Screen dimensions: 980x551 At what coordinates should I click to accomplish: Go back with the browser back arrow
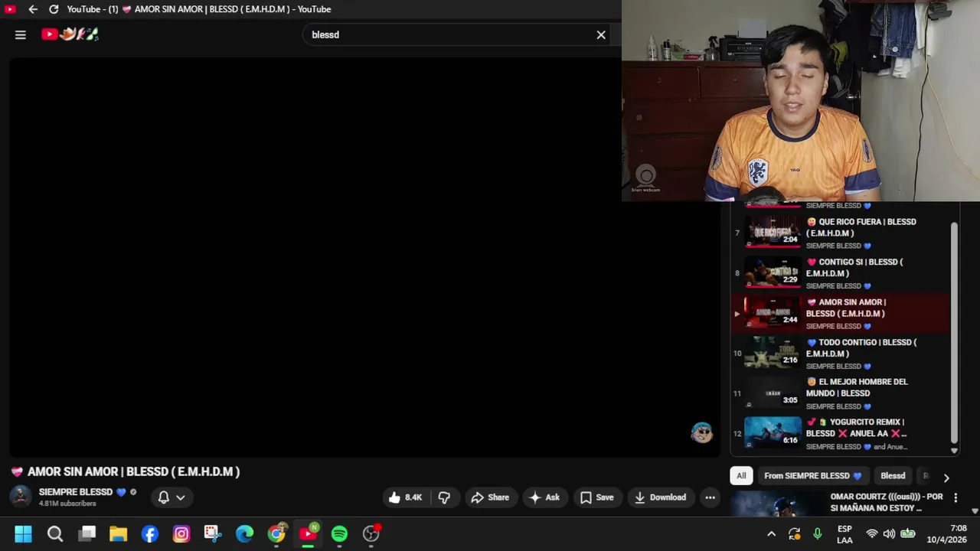(x=33, y=9)
